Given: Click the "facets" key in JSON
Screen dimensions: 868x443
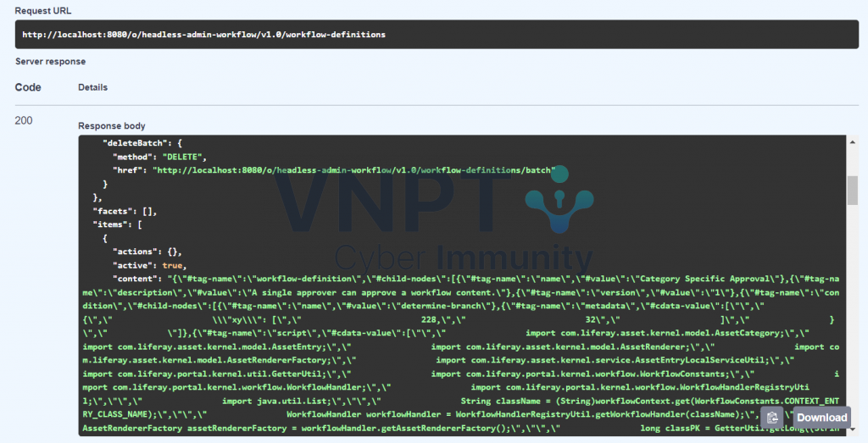Looking at the screenshot, I should click(x=113, y=211).
